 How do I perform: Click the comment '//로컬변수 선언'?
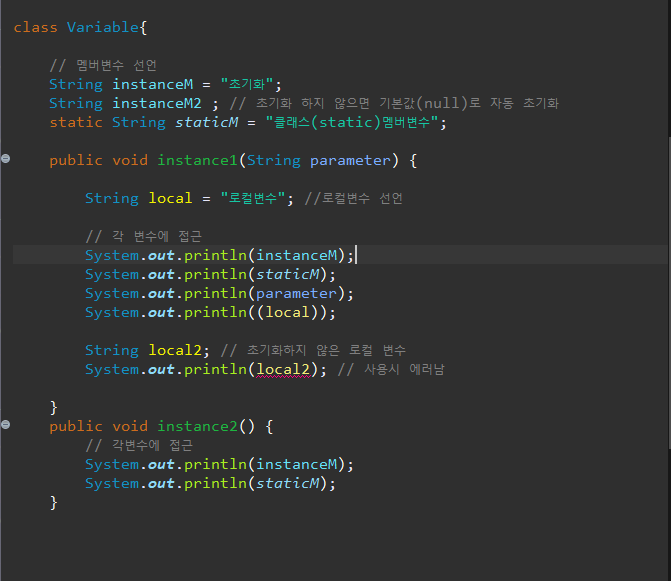(x=353, y=198)
